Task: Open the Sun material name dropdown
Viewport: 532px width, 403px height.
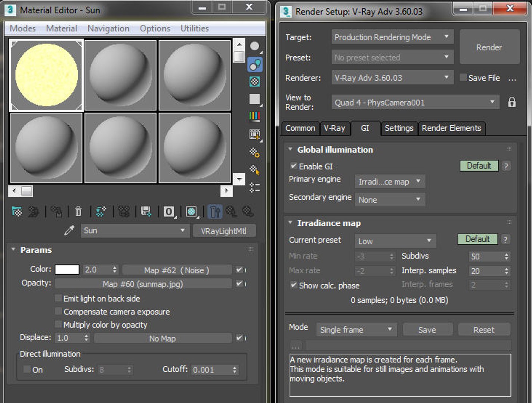Action: pyautogui.click(x=135, y=231)
